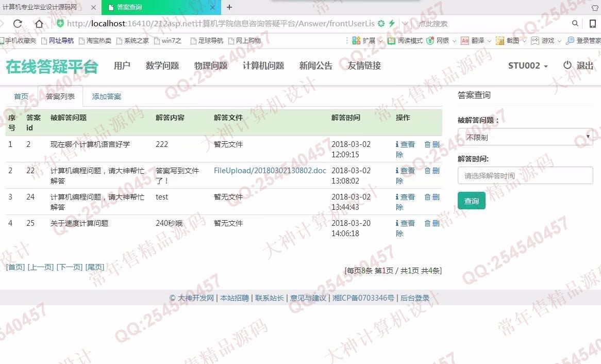Screen dimensions: 601x364
Task: Click the browser home icon
Action: pos(39,24)
